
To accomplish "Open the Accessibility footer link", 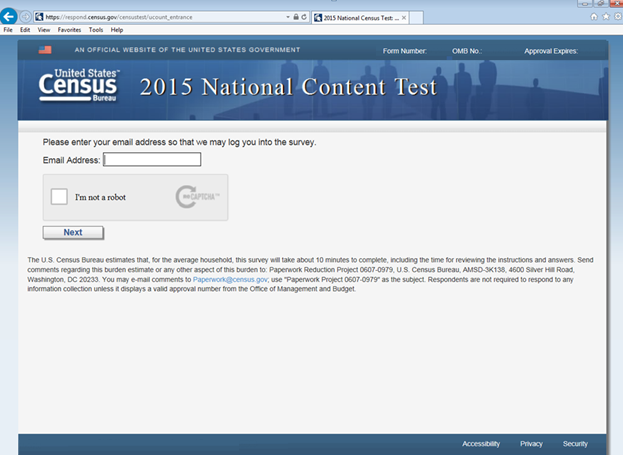I will 481,444.
